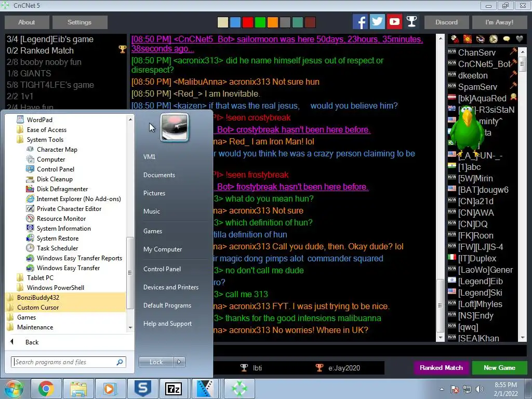
Task: Click the volume speaker tray icon
Action: tap(480, 389)
